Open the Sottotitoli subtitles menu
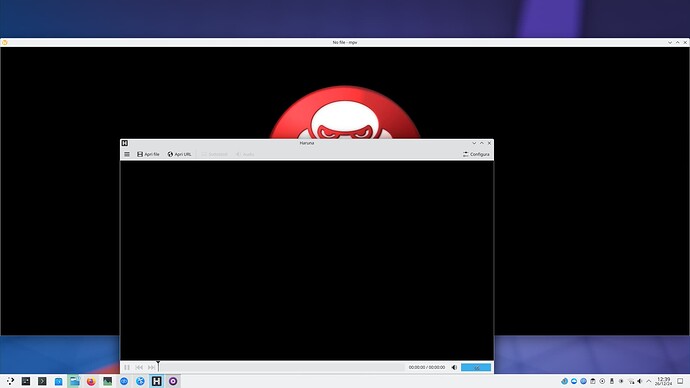 [214, 154]
